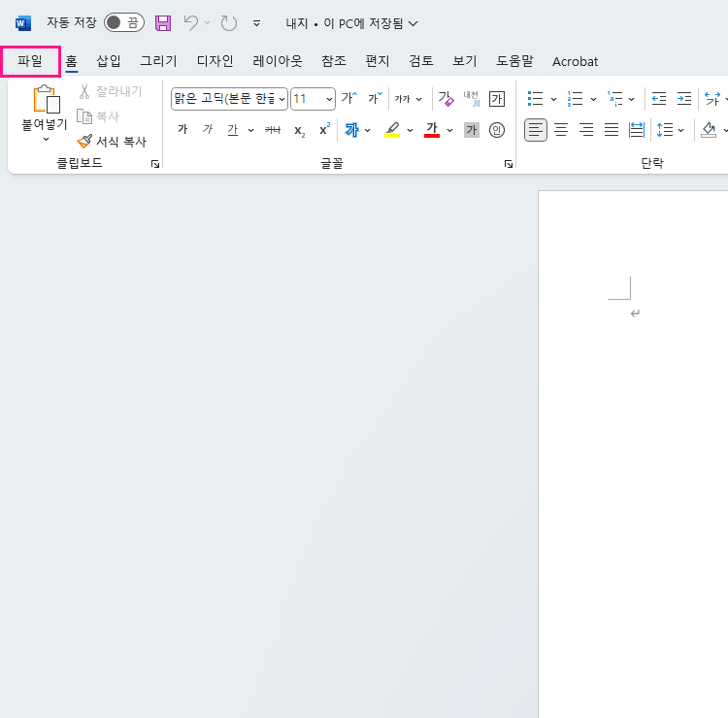Toggle the 자동 저장 autosave switch

tap(123, 22)
